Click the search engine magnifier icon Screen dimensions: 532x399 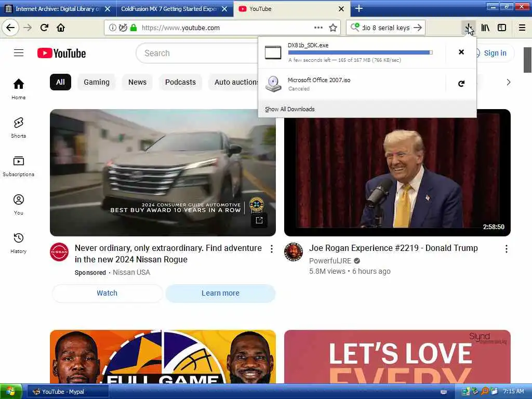coord(355,27)
